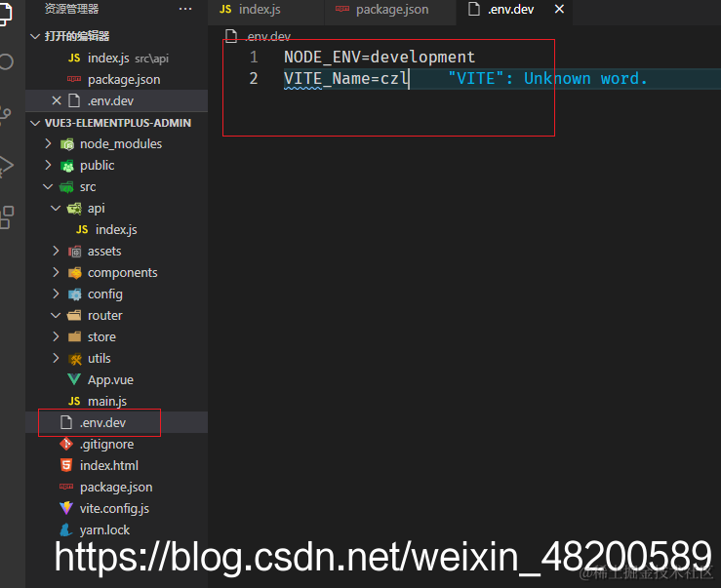Open App.vue in the file tree
The width and height of the screenshot is (721, 588).
point(117,379)
